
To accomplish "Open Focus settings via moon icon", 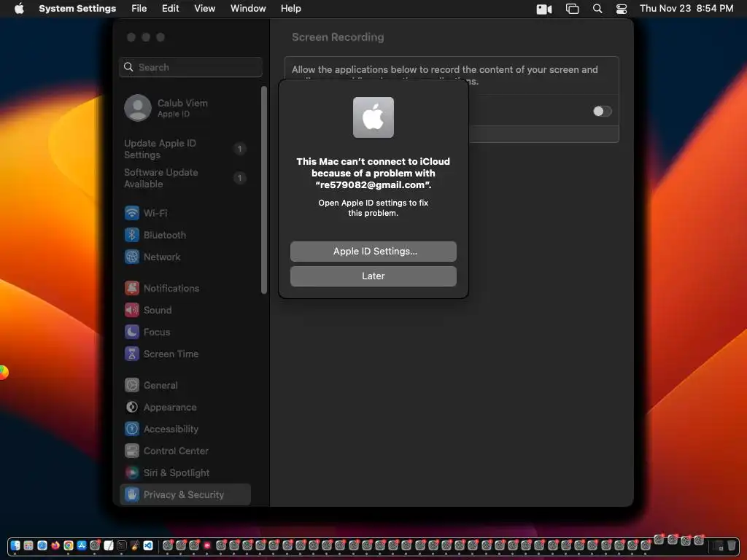I will tap(132, 332).
